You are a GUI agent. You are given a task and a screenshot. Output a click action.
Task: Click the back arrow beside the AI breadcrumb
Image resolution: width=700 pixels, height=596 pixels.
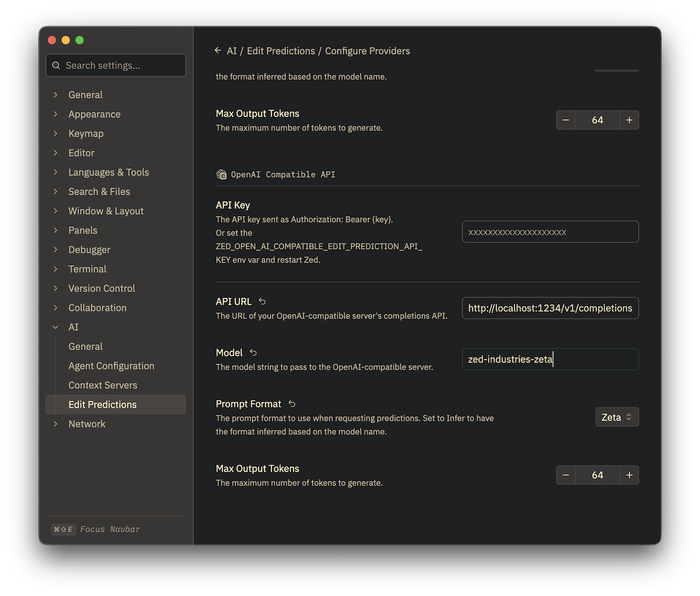pyautogui.click(x=218, y=50)
